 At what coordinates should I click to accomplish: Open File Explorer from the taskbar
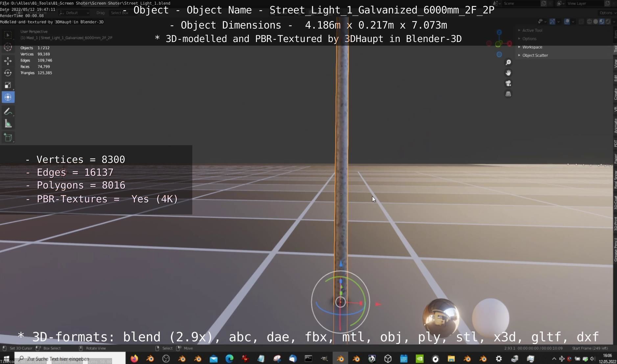pos(451,359)
